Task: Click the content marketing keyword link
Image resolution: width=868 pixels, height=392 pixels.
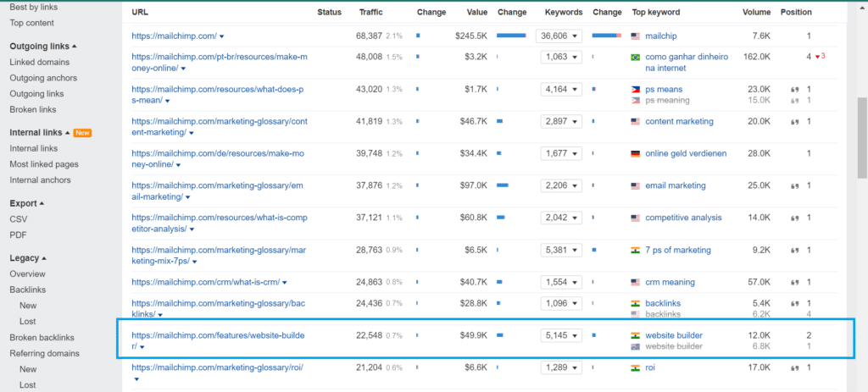Action: [679, 121]
